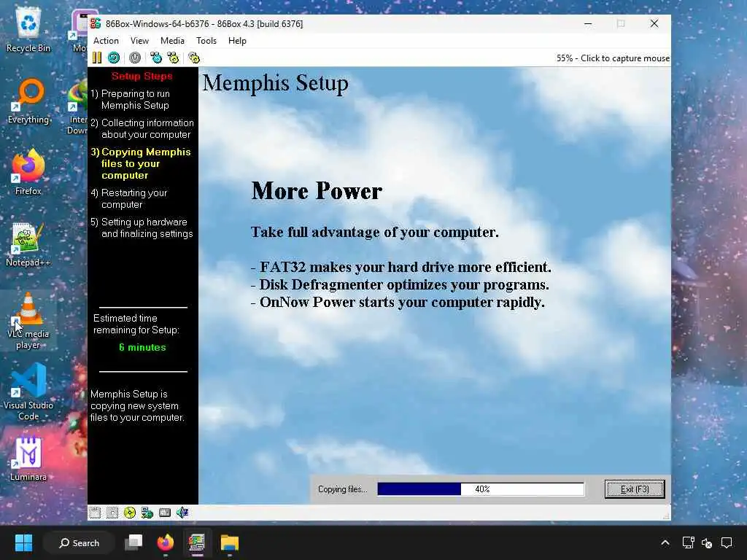Select the Recycle Bin desktop icon
Viewport: 747px width, 560px height.
point(28,31)
